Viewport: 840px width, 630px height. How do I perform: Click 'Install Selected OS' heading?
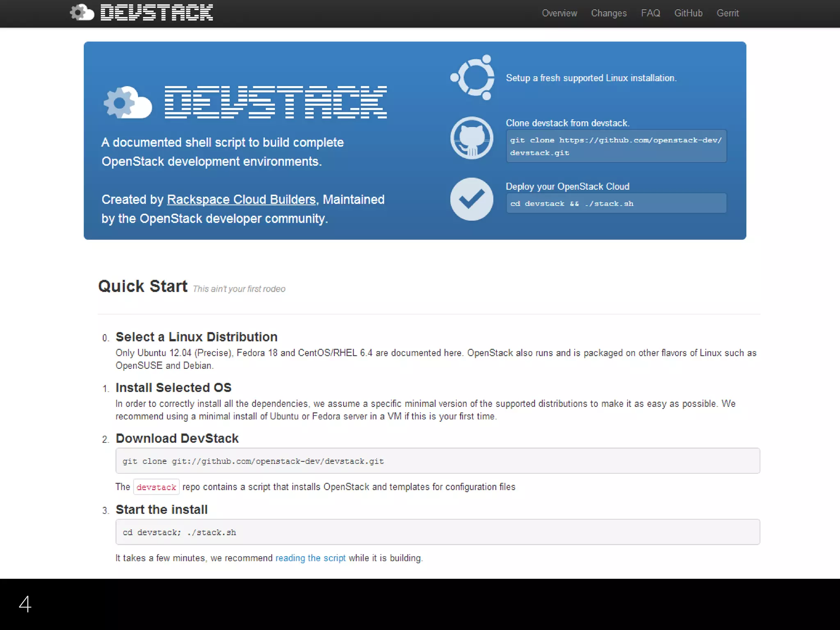coord(173,388)
